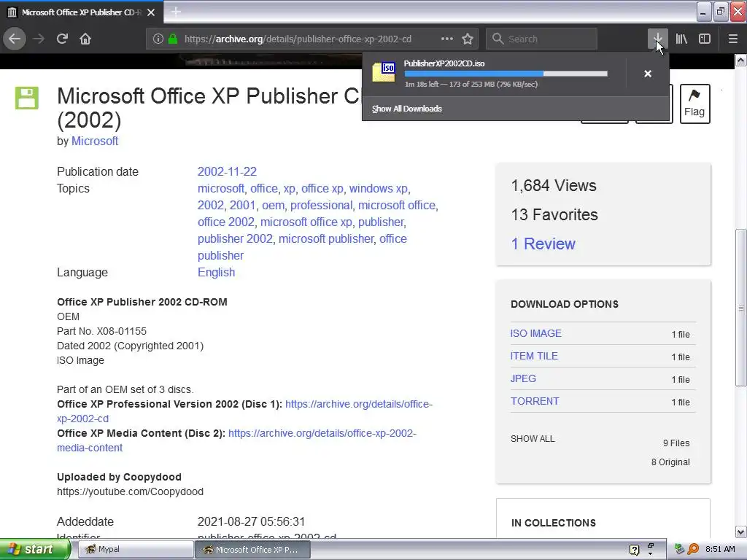Click the archive.org URL address field
This screenshot has height=560, width=747.
tap(298, 39)
